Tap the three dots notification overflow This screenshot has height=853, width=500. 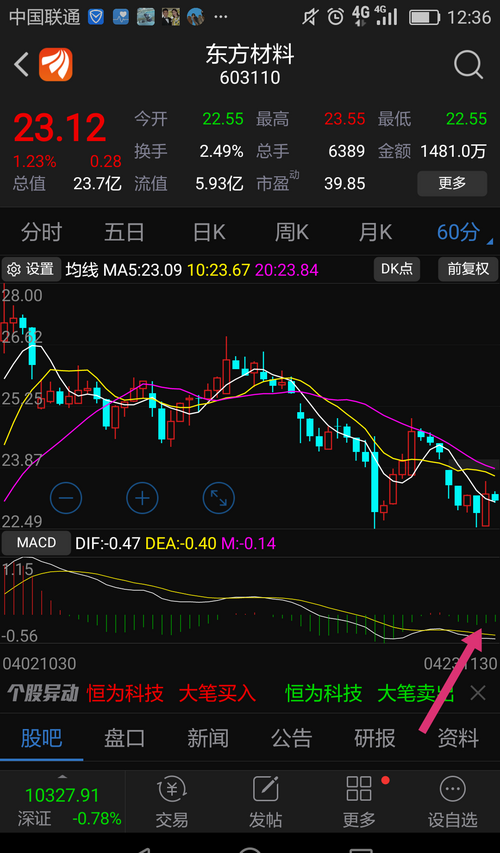(221, 17)
